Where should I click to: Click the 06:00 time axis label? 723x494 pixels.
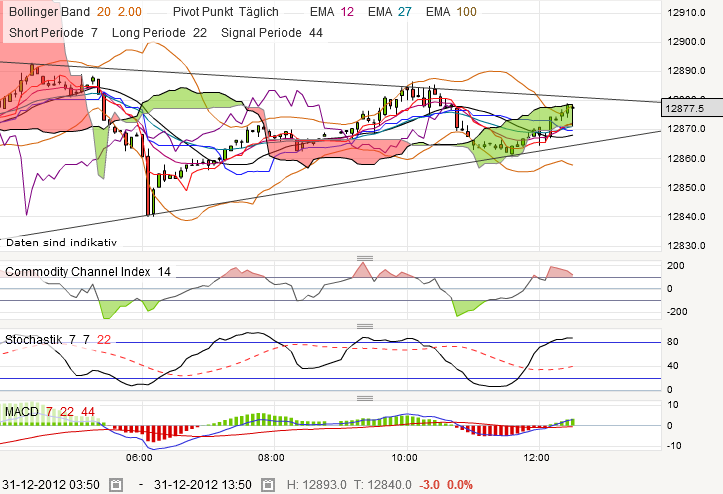pos(139,458)
